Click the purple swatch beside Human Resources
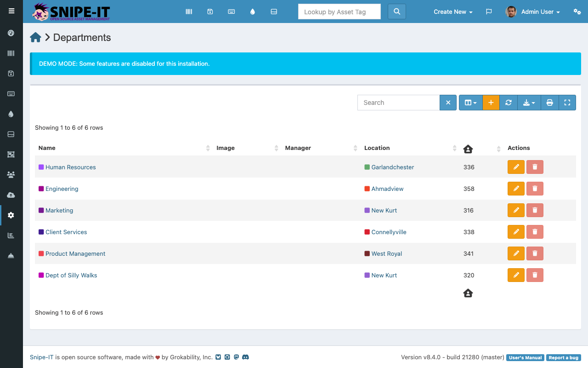 [41, 167]
